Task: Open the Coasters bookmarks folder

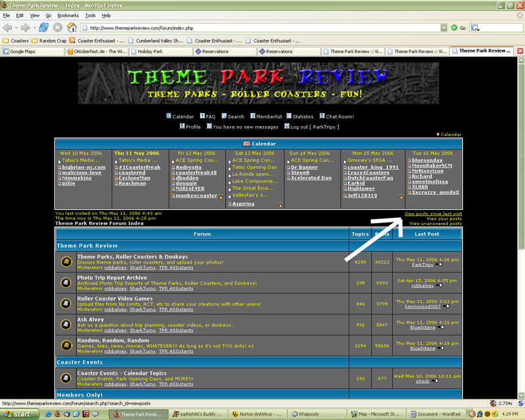Action: [x=16, y=41]
